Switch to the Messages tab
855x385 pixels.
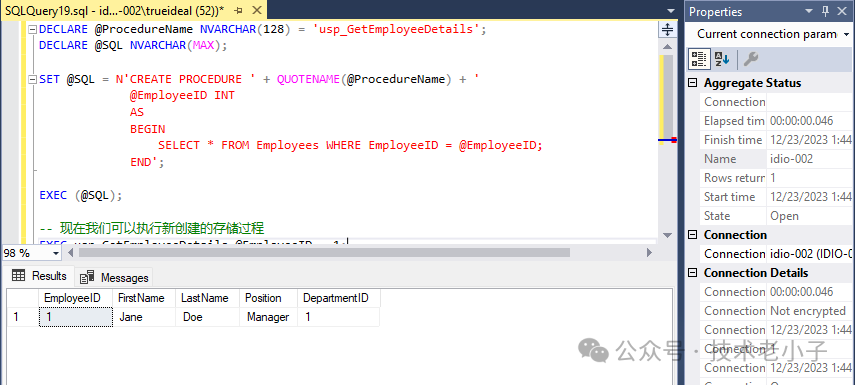pyautogui.click(x=114, y=278)
